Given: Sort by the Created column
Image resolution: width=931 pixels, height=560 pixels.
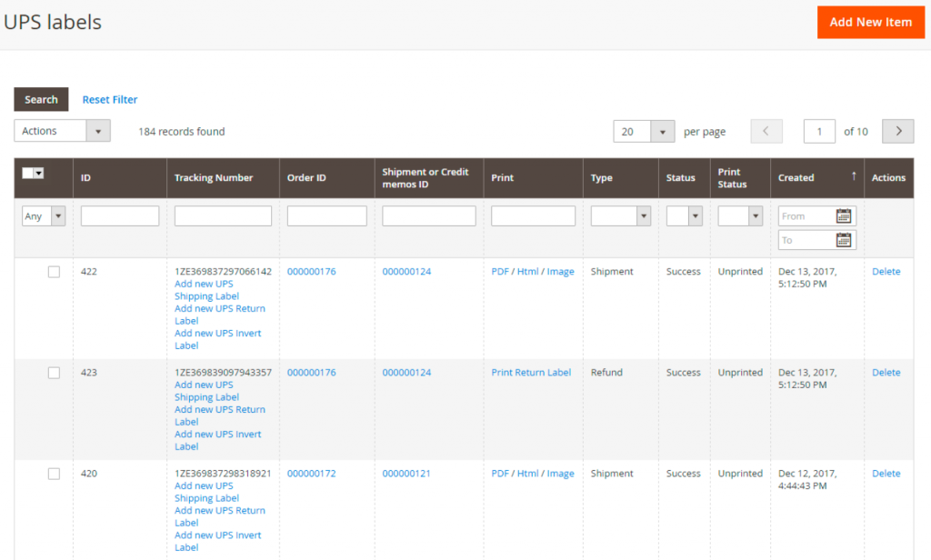Looking at the screenshot, I should click(x=795, y=177).
